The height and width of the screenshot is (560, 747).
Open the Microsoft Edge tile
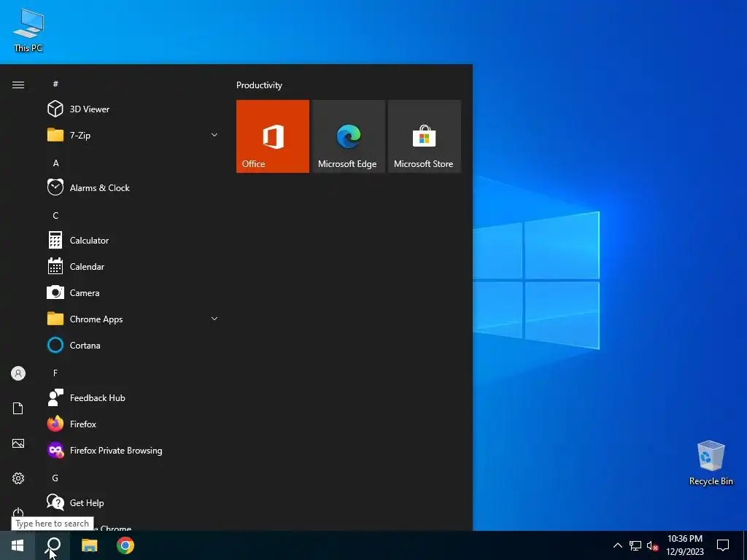point(348,136)
